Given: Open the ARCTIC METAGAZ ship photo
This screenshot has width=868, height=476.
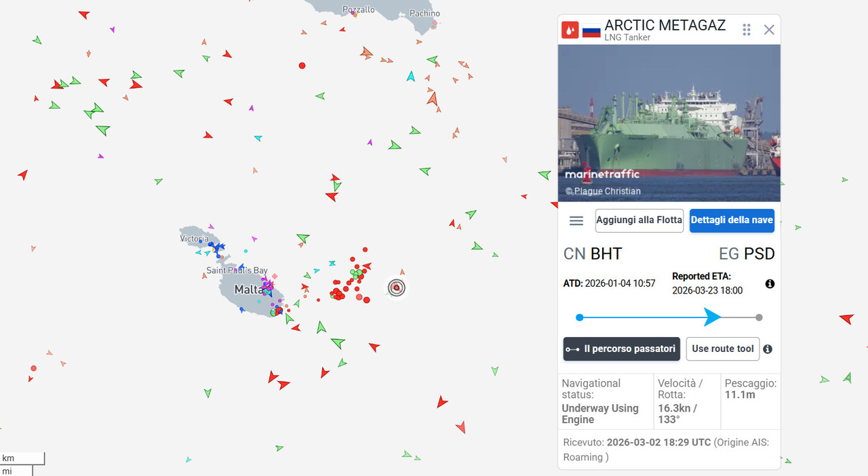Looking at the screenshot, I should click(x=669, y=123).
